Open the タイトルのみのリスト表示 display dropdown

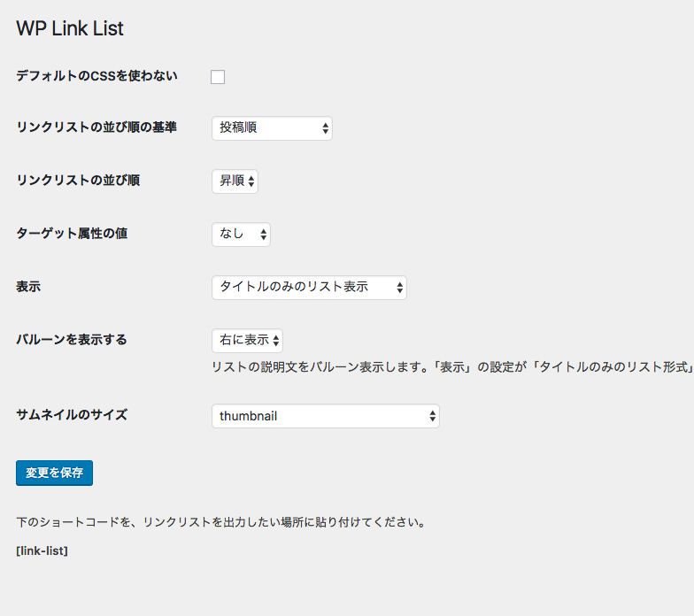coord(309,288)
